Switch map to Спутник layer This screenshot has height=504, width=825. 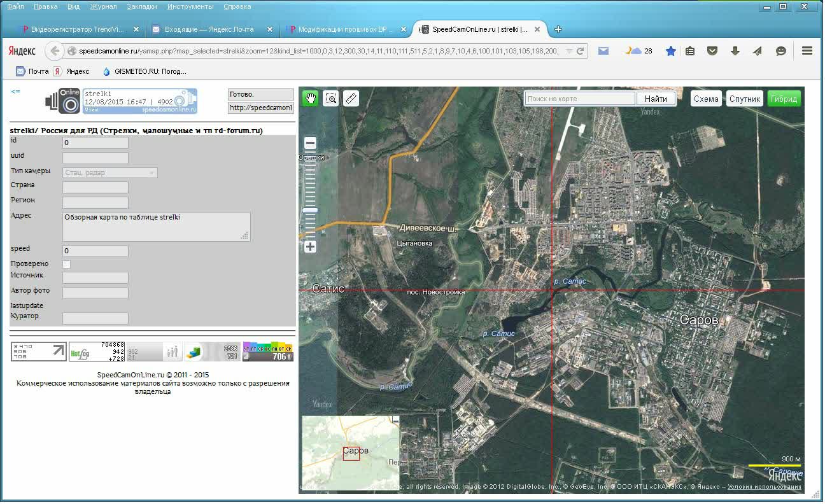744,99
